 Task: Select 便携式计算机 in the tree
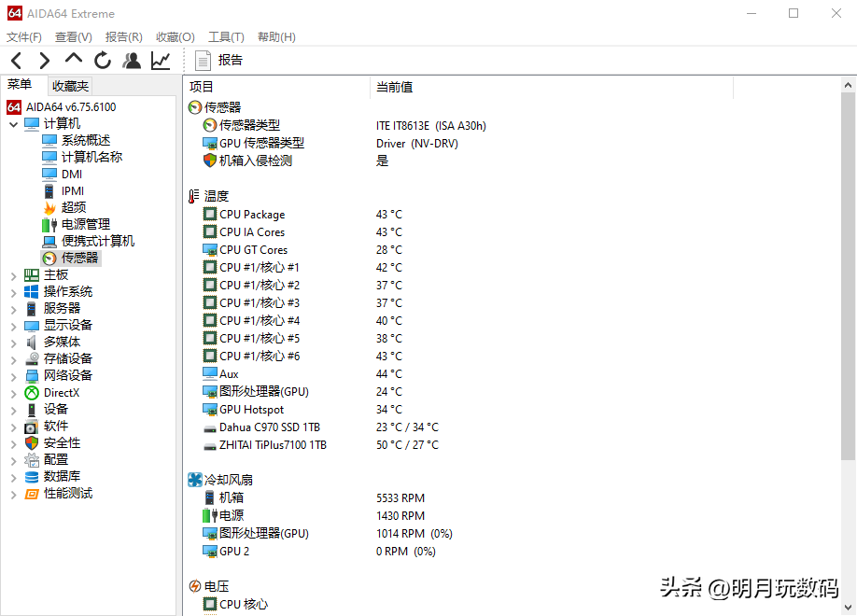pyautogui.click(x=98, y=241)
